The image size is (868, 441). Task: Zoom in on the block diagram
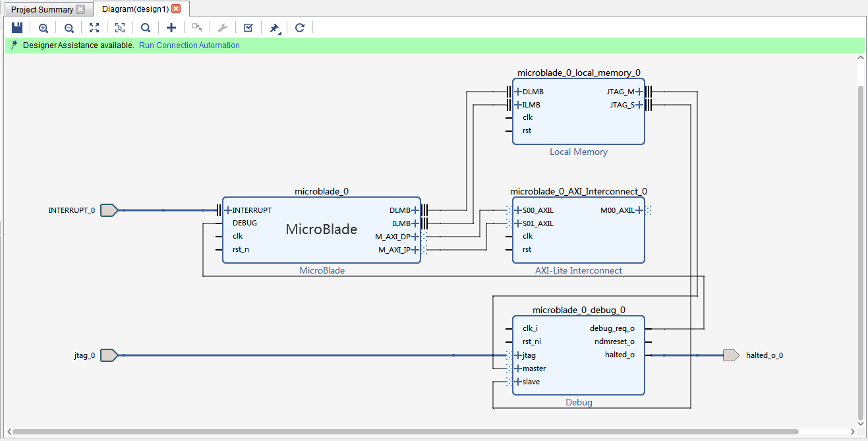pos(43,28)
